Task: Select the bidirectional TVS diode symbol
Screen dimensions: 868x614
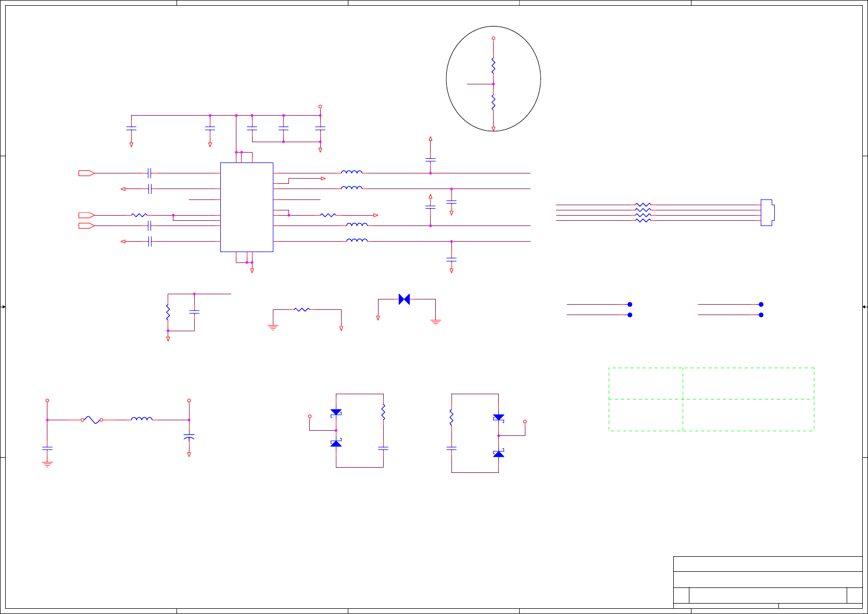Action: (x=404, y=299)
